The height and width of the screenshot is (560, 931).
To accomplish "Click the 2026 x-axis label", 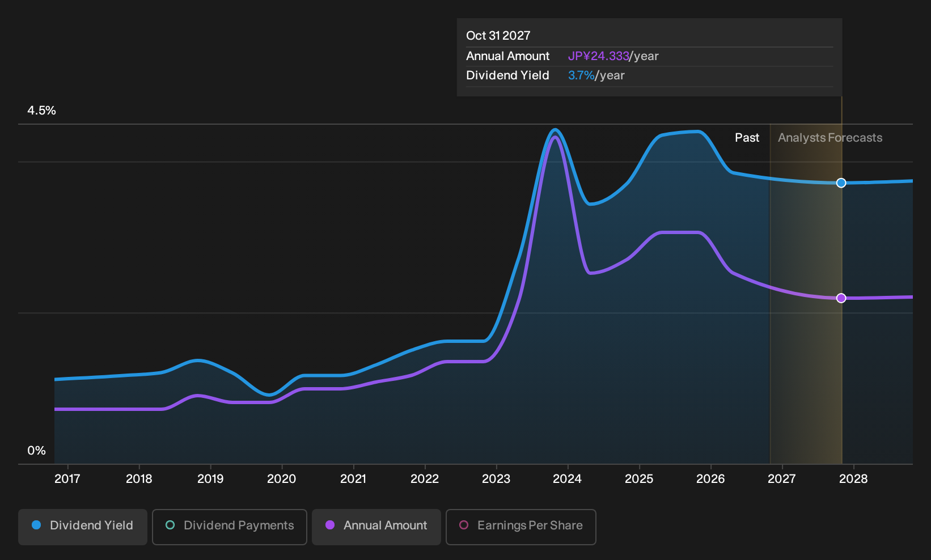I will click(x=710, y=479).
